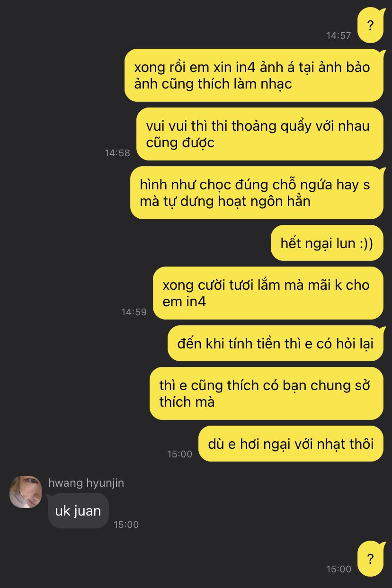This screenshot has height=588, width=392.
Task: Tap hwang hyunjin's profile avatar
Action: [26, 492]
